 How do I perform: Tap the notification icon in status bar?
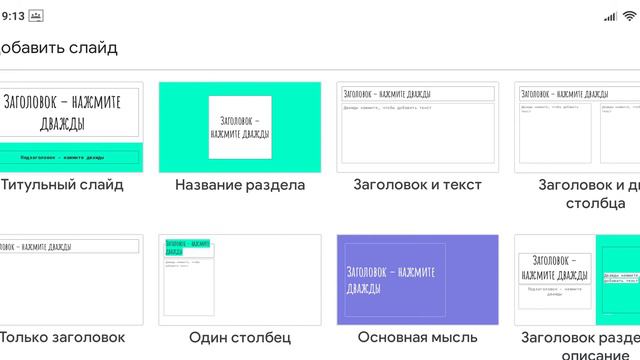(36, 16)
